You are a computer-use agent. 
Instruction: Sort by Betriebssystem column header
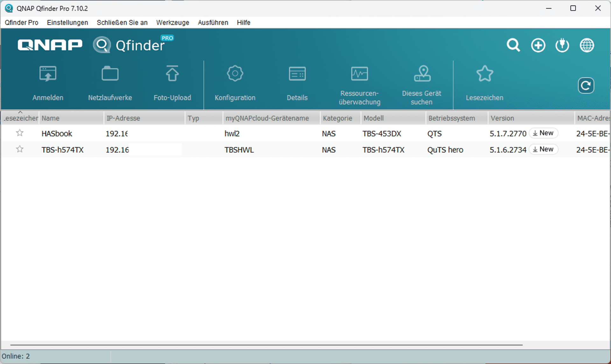457,118
